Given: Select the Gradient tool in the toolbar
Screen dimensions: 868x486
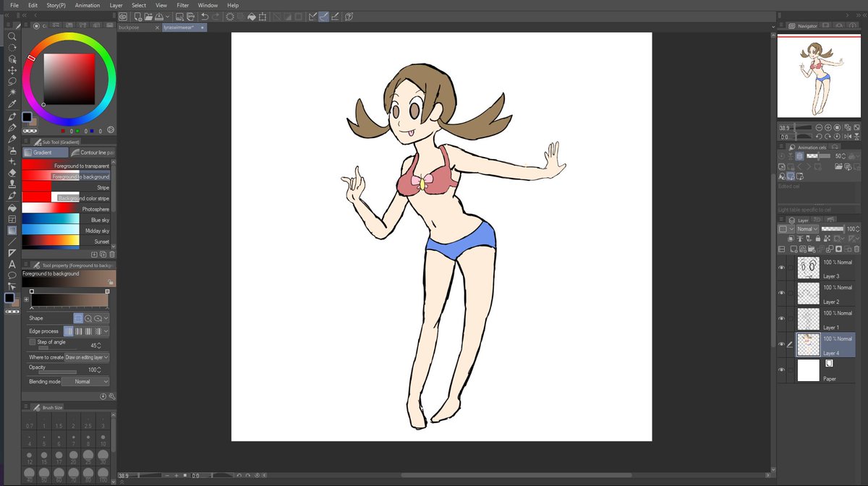Looking at the screenshot, I should [x=12, y=230].
